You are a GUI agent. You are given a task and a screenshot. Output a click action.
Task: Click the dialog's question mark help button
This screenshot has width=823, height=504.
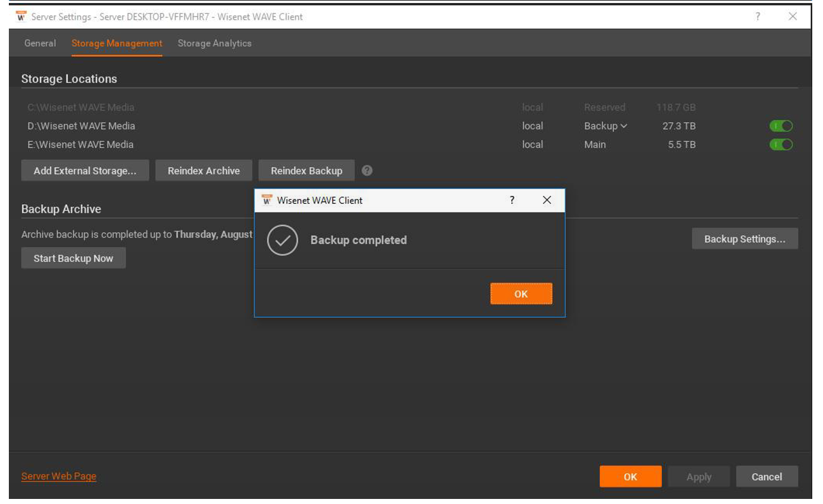pos(512,200)
